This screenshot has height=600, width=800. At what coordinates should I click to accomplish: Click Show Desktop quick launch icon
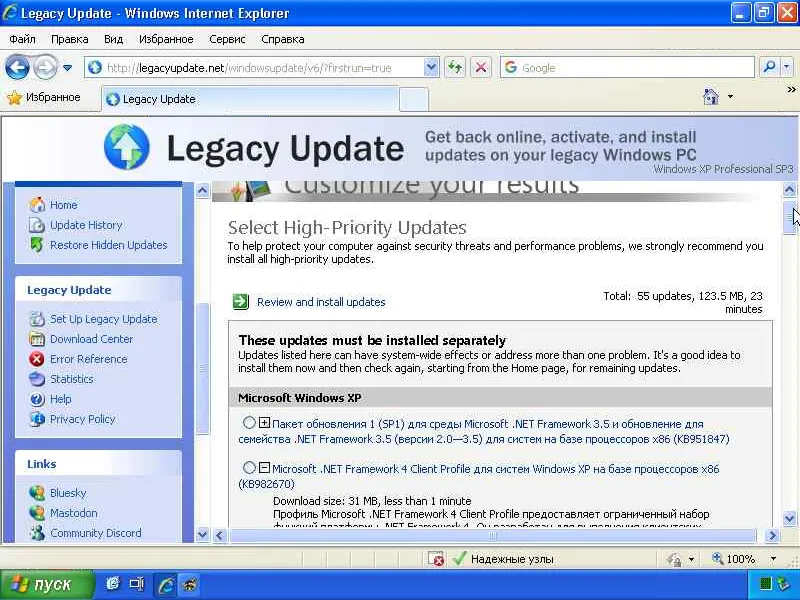point(137,583)
